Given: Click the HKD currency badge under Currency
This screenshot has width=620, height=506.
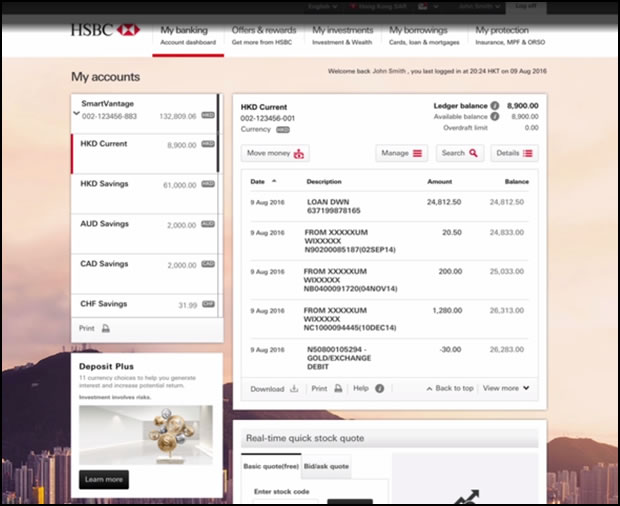Looking at the screenshot, I should [x=283, y=130].
